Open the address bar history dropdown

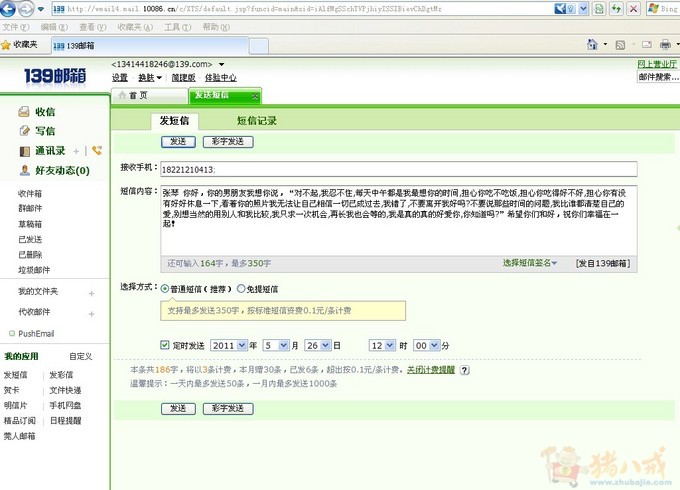pos(583,9)
